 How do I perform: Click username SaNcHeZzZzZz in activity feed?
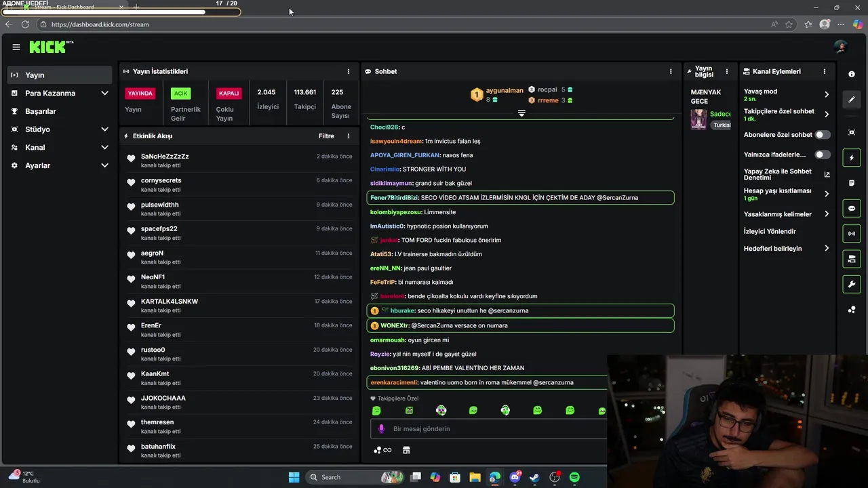click(x=165, y=156)
